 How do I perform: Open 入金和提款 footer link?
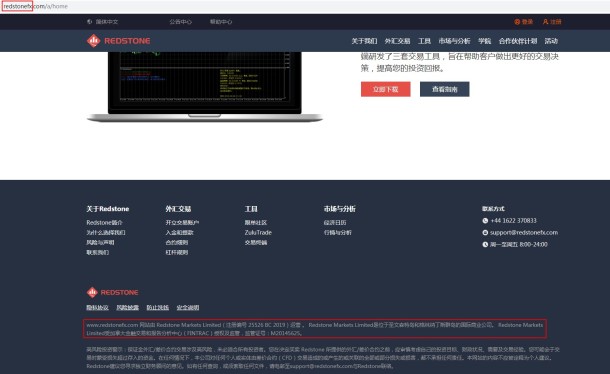click(179, 233)
